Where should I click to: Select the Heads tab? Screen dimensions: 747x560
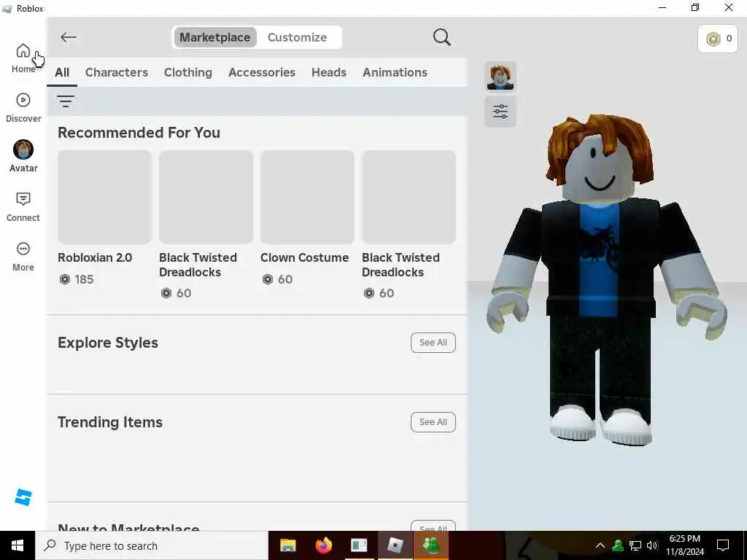(329, 72)
